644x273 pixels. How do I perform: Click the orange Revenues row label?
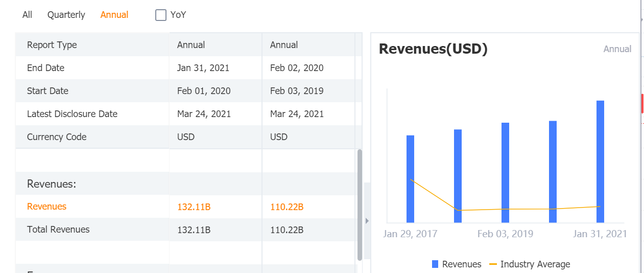tap(46, 207)
